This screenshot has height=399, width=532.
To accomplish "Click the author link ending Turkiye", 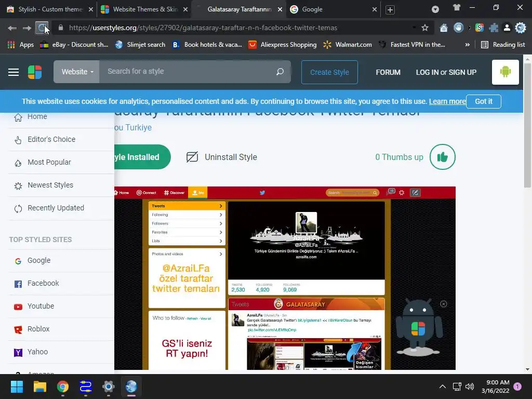I will 133,128.
